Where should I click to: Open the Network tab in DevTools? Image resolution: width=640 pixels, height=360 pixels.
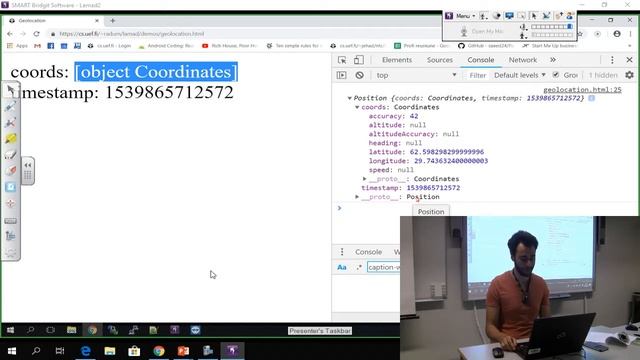click(x=522, y=60)
